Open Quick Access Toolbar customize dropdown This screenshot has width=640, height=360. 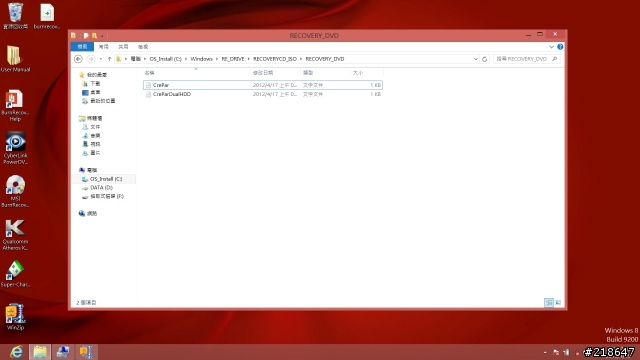[x=102, y=36]
